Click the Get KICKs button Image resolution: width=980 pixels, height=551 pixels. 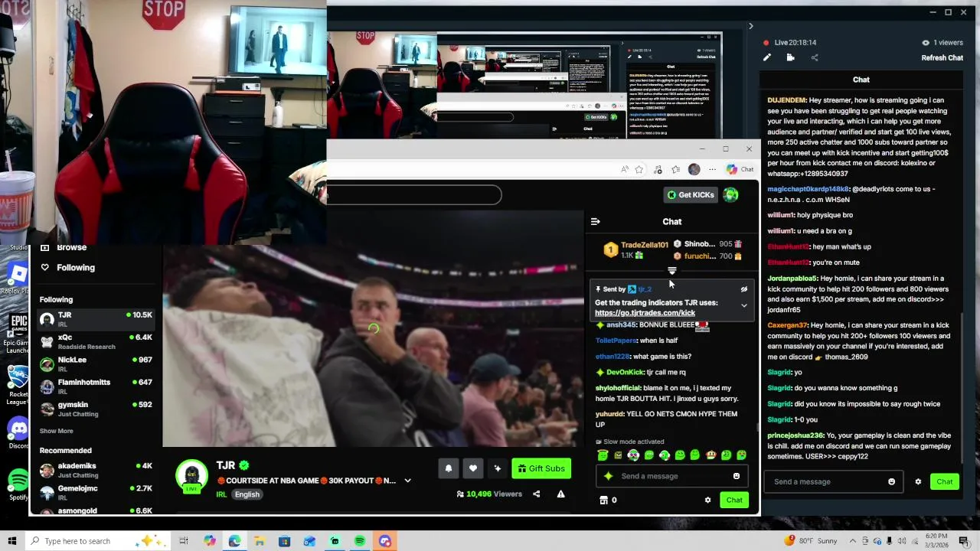[691, 195]
